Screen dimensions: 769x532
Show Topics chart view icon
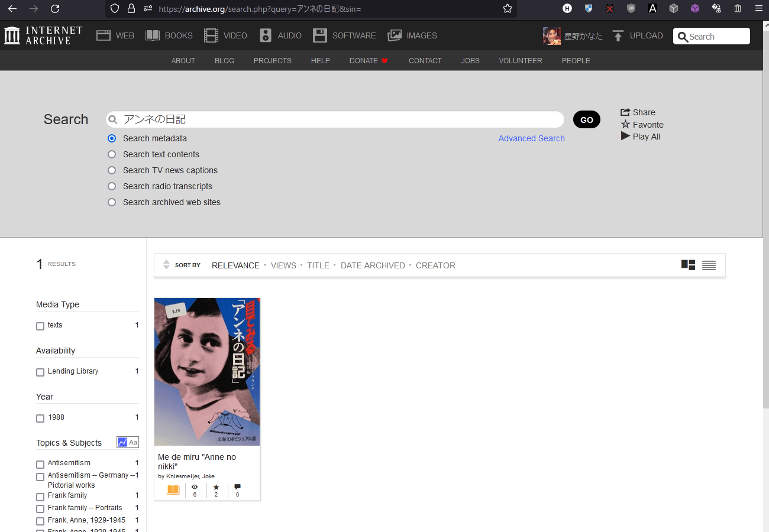coord(122,442)
